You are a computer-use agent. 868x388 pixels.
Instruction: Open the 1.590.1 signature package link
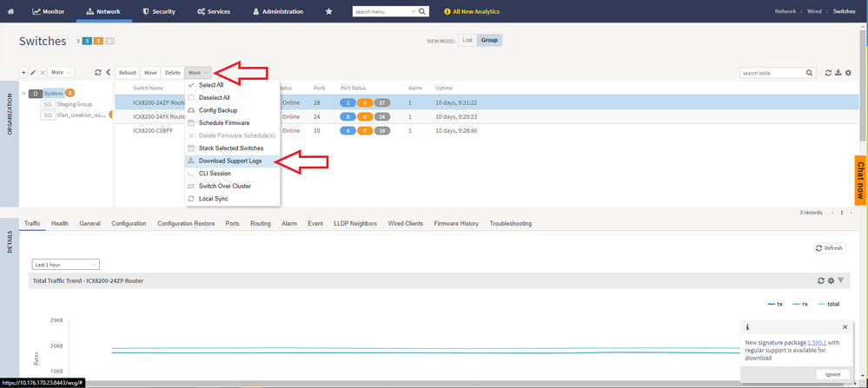coord(816,342)
